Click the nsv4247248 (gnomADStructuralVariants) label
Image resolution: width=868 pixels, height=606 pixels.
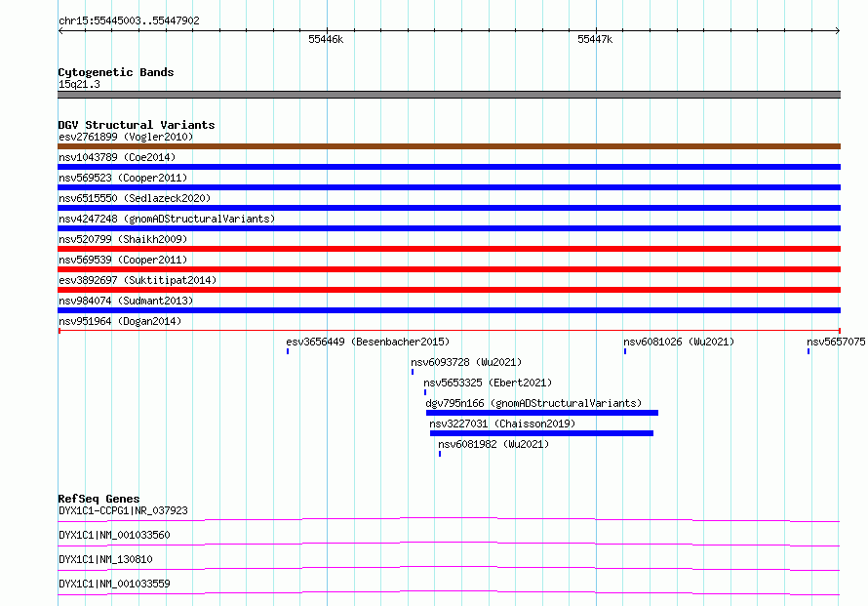(x=167, y=219)
